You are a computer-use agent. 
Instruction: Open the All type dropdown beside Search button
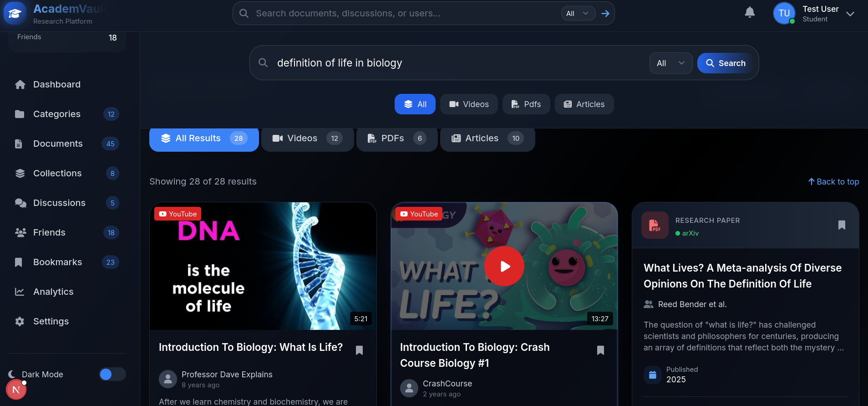pos(670,63)
